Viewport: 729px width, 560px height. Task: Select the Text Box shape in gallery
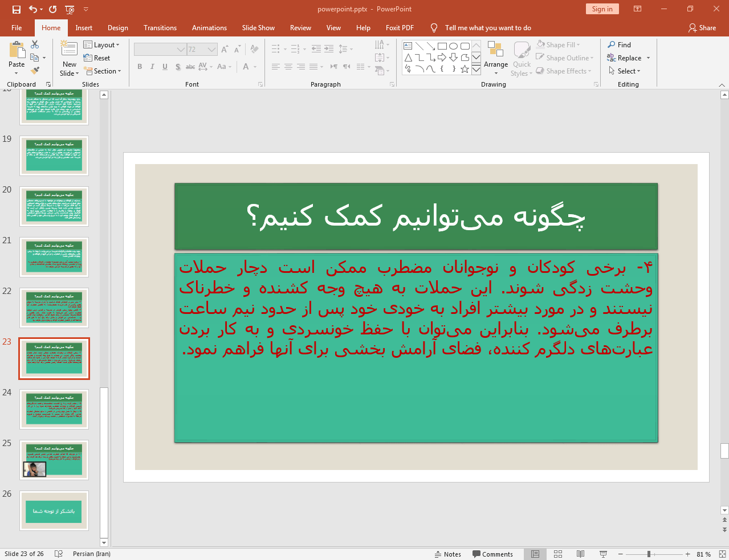click(x=408, y=46)
